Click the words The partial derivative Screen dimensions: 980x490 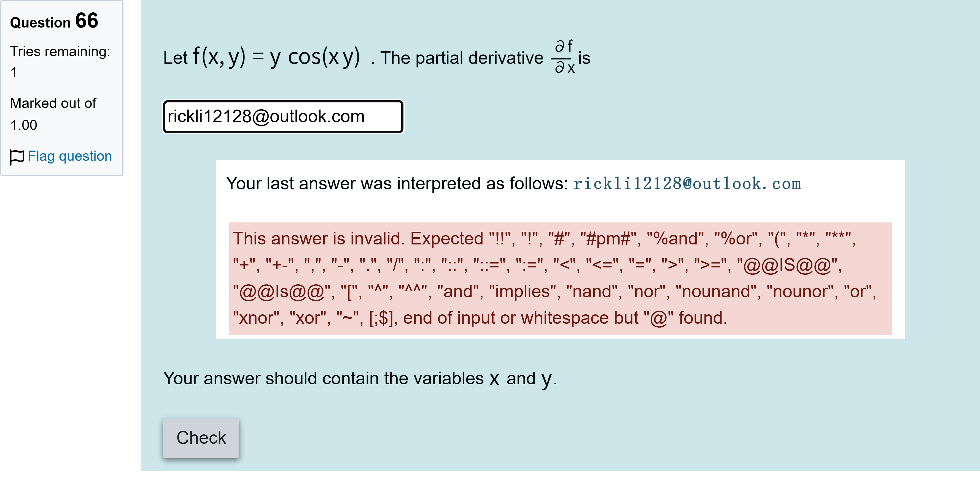461,58
